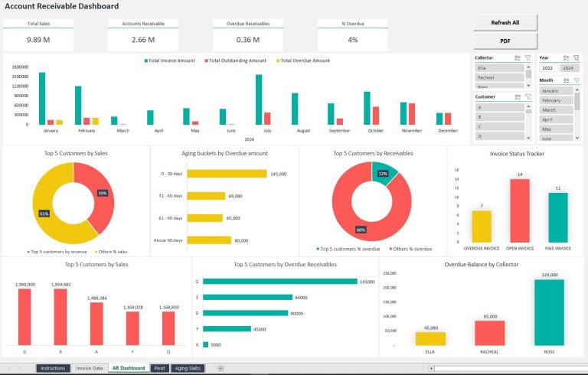This screenshot has height=375, width=588.
Task: Click the Overdue Receivables value 0.36 M
Action: pos(248,40)
